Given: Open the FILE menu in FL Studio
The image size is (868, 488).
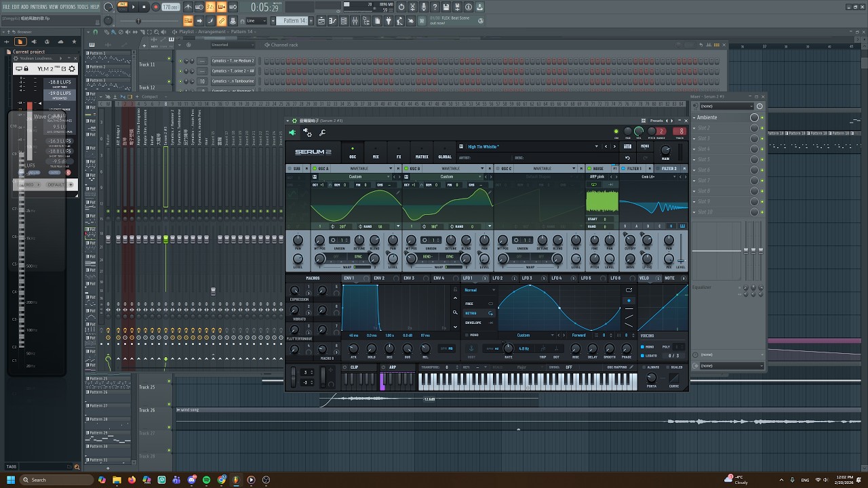Looking at the screenshot, I should (x=6, y=7).
